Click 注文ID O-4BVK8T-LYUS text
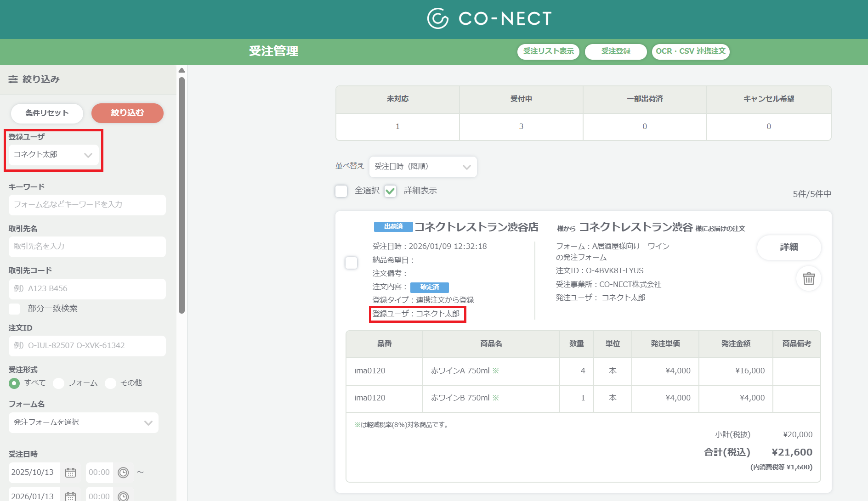The height and width of the screenshot is (501, 868). click(x=600, y=271)
